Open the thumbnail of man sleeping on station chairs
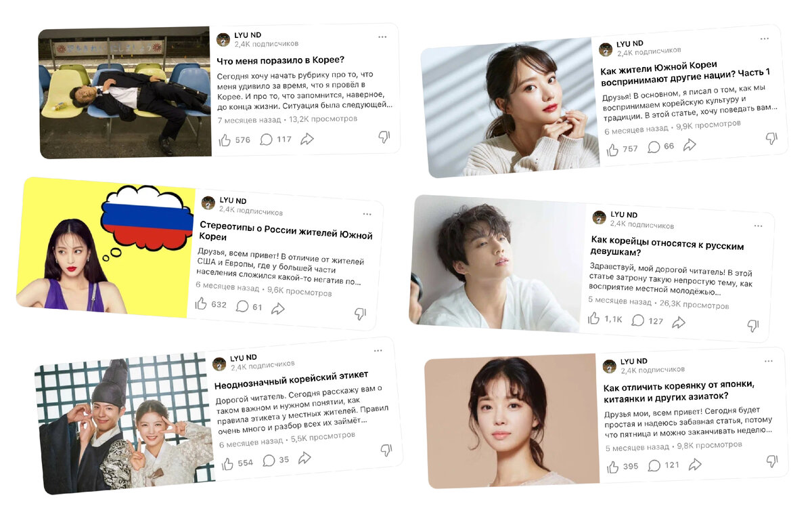 (x=125, y=92)
